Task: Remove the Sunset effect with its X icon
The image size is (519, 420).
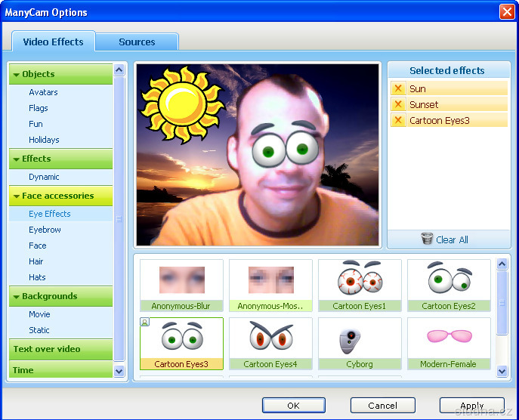Action: (x=398, y=104)
